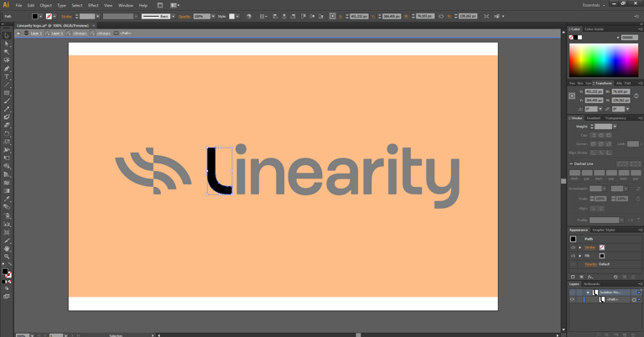Image resolution: width=644 pixels, height=337 pixels.
Task: Click the orange Stroke link in control bar
Action: pyautogui.click(x=66, y=17)
